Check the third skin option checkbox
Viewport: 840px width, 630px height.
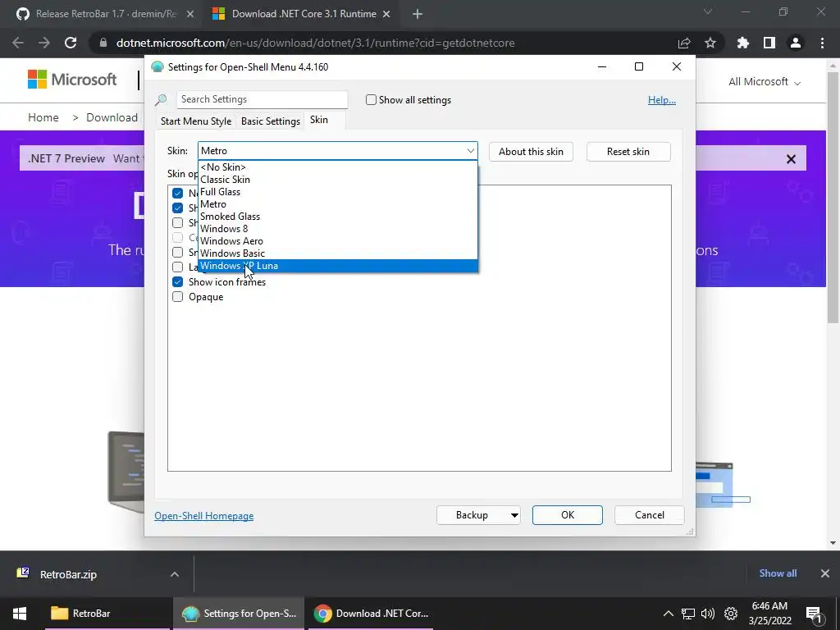(177, 223)
